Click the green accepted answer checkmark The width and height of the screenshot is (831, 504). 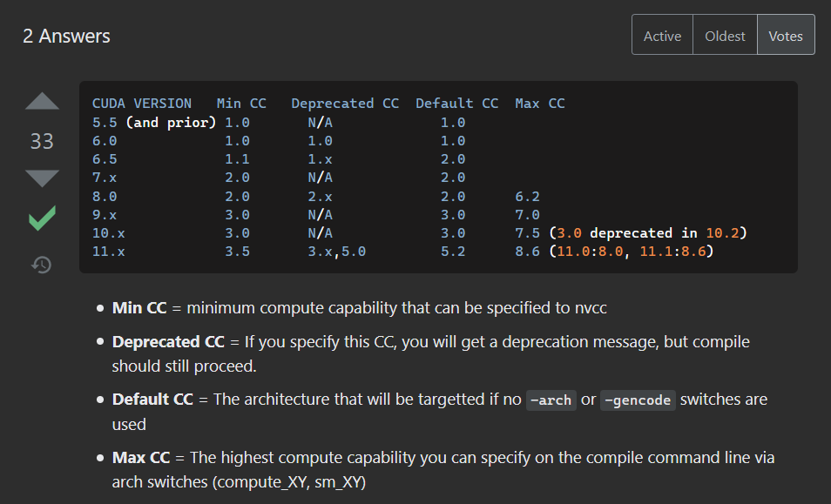coord(42,218)
